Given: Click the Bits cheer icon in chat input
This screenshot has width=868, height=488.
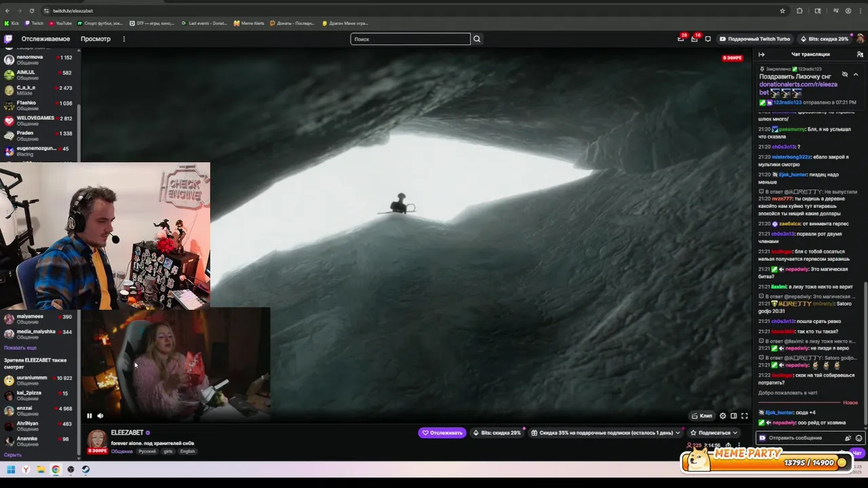Looking at the screenshot, I should tap(848, 438).
